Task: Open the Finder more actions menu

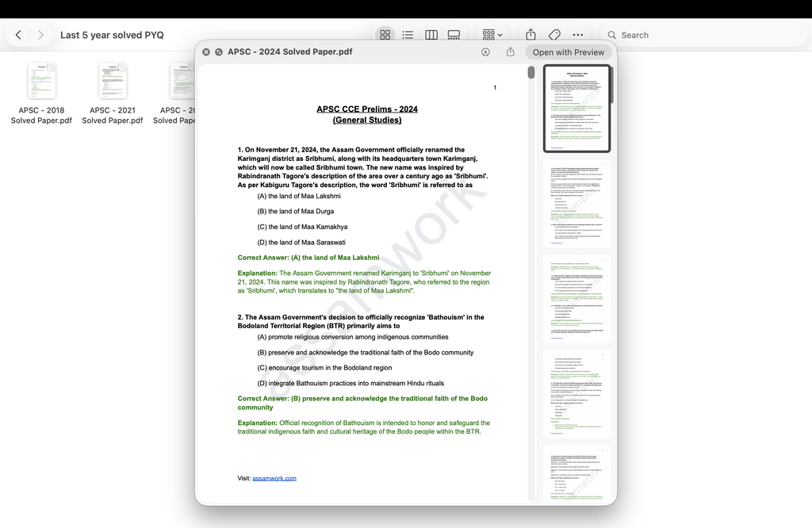Action: coord(578,35)
